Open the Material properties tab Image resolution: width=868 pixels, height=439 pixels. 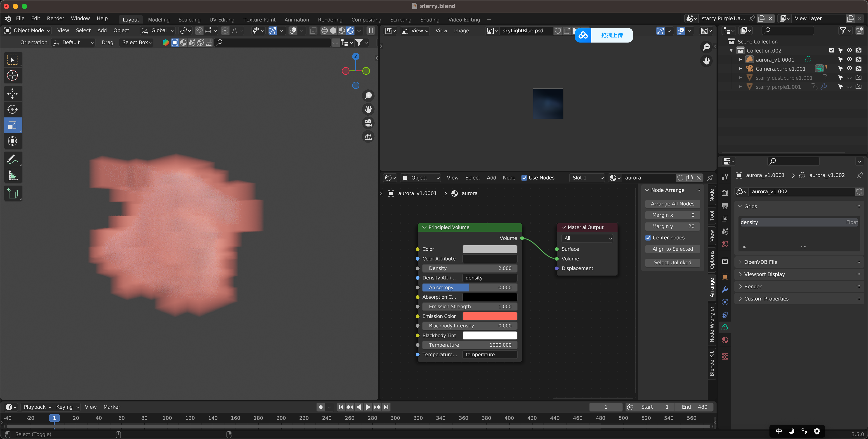tap(725, 340)
